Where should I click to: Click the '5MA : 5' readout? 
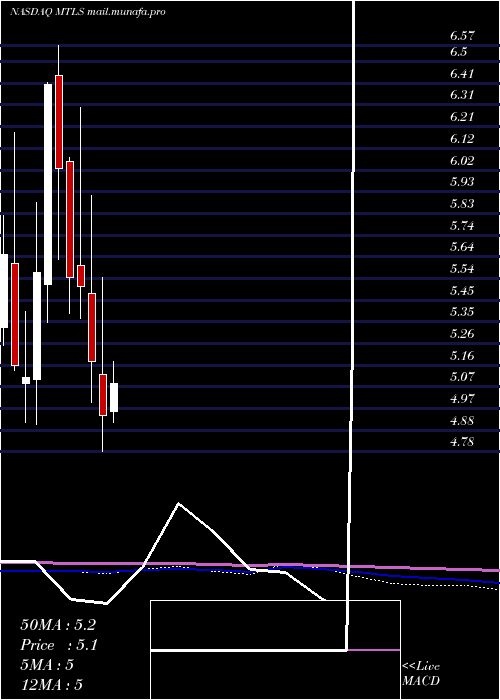(x=47, y=665)
